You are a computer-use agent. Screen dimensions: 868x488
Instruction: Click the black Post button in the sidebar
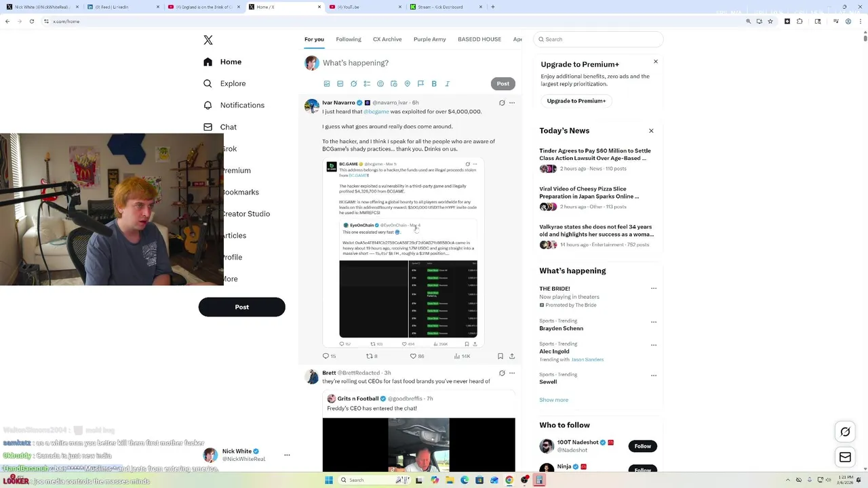coord(242,307)
